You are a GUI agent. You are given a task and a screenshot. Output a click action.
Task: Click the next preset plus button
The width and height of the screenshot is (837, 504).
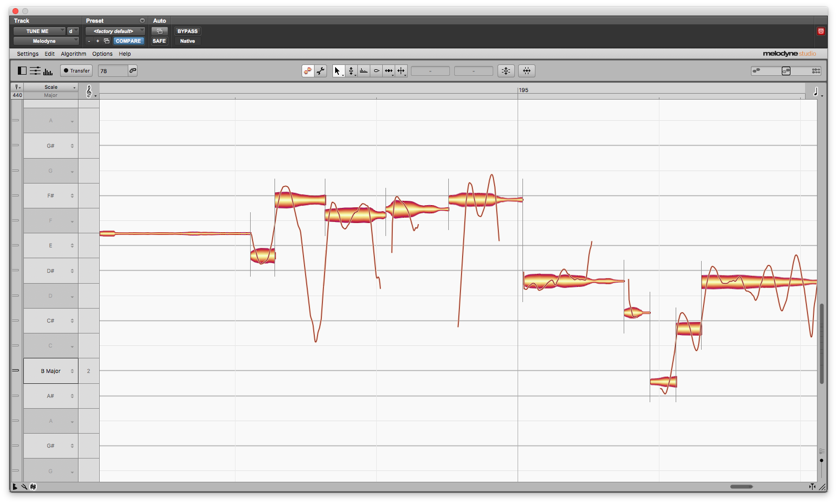pos(97,41)
